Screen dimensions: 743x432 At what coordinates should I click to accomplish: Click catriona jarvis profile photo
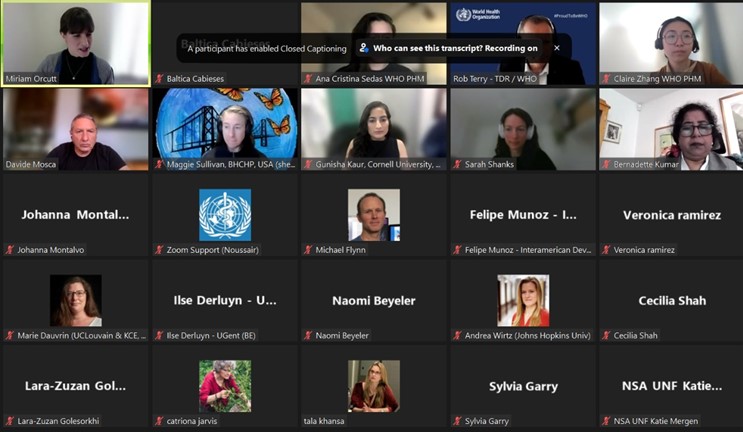tap(224, 386)
